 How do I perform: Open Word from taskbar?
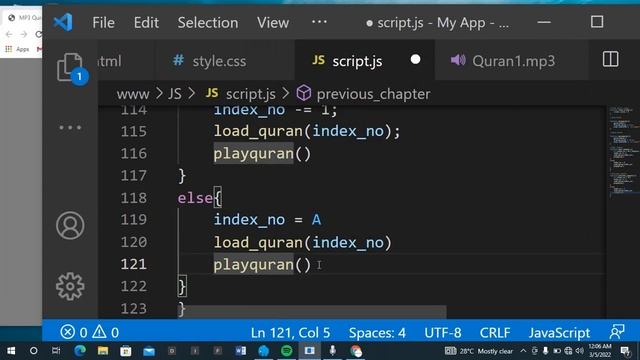point(240,351)
